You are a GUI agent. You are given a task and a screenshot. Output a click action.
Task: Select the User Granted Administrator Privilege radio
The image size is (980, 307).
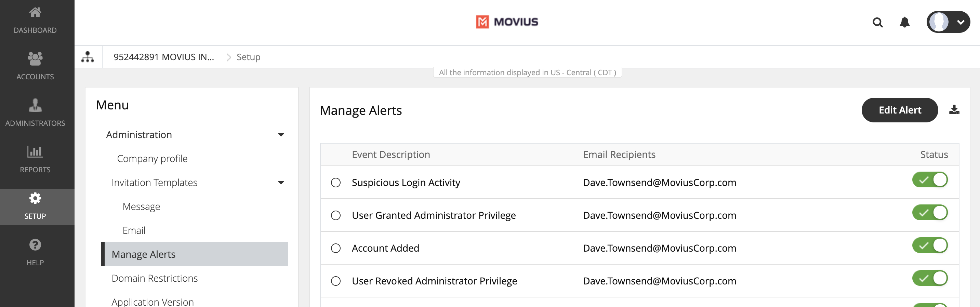pyautogui.click(x=335, y=215)
